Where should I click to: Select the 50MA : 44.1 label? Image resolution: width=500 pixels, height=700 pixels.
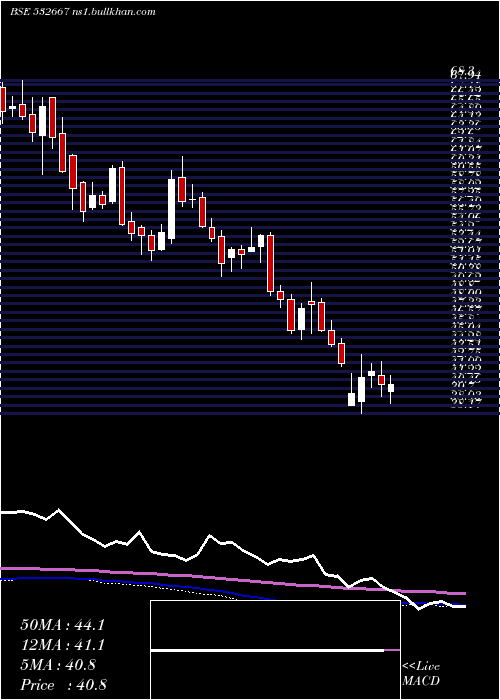(62, 625)
